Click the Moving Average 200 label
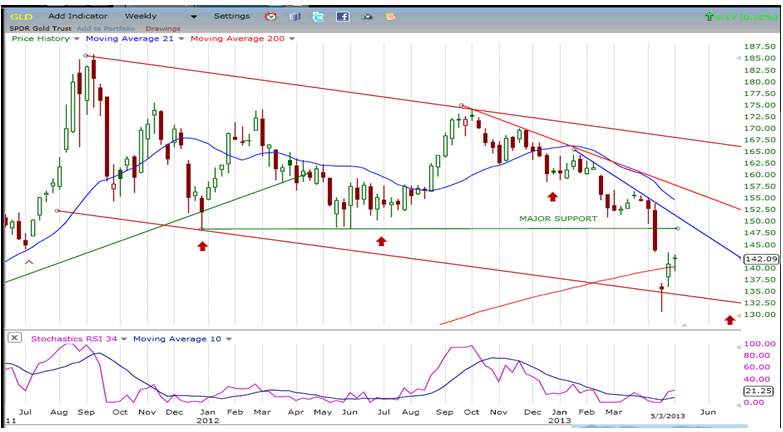Screen dimensions: 783x432 pos(238,38)
